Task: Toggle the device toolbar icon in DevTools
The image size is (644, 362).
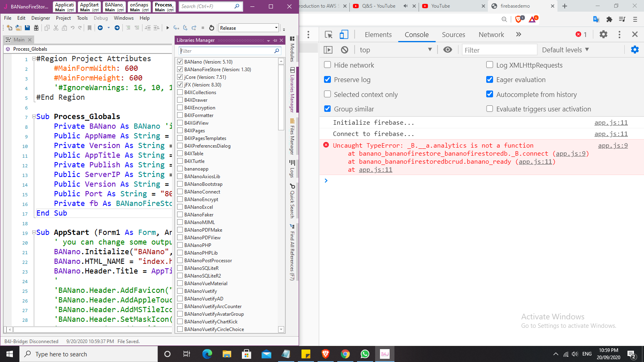Action: (x=344, y=35)
